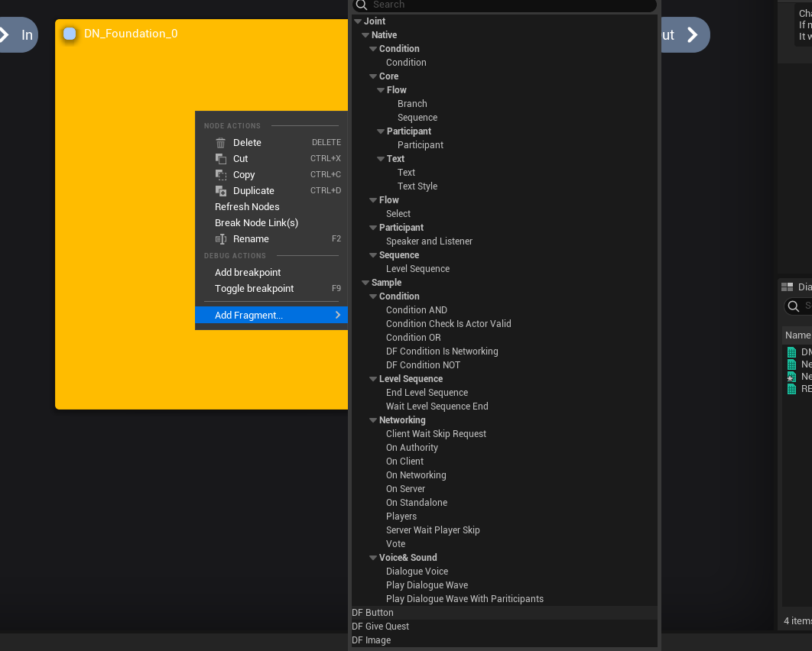
Task: Open the Add Fragment submenu
Action: (x=271, y=315)
